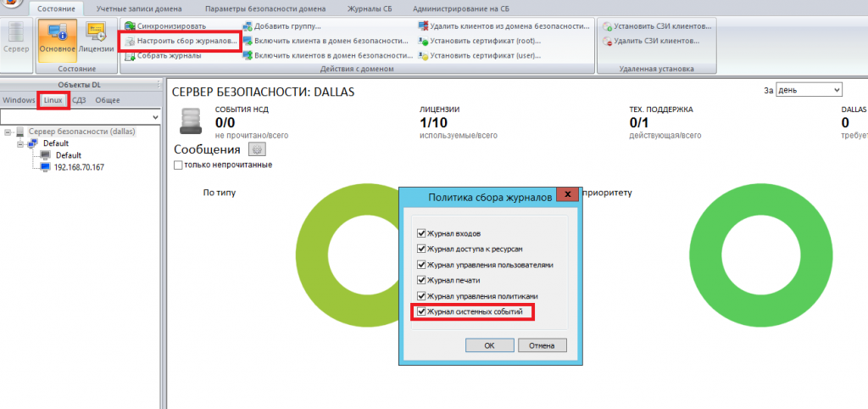Click the СЕРВЕР БЕЗОПАСНОСТИ: DALLAS title
The image size is (868, 409).
264,92
